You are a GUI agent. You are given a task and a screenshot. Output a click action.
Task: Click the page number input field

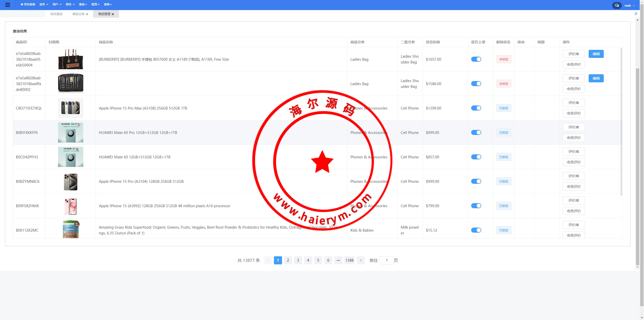[x=387, y=260]
